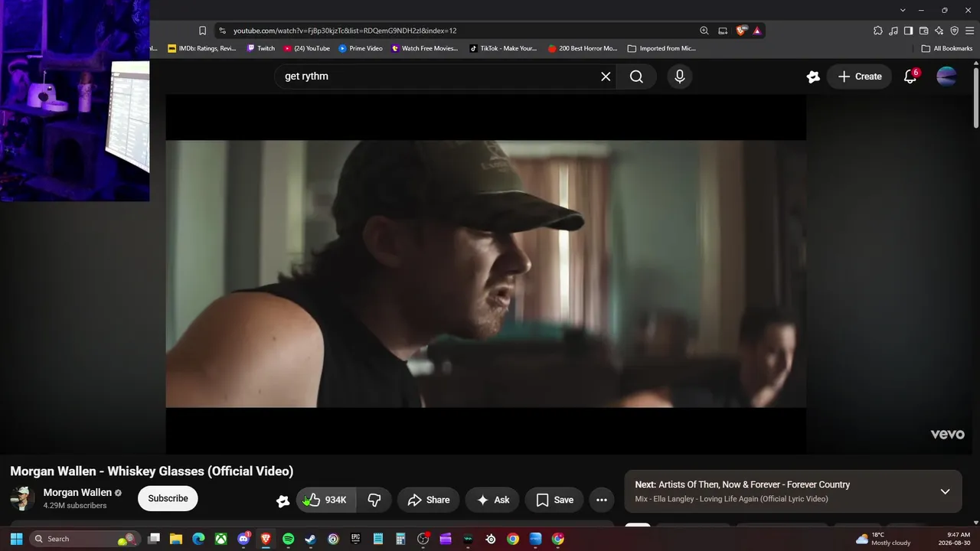Open the Morgan Wallen channel name link

pyautogui.click(x=77, y=492)
